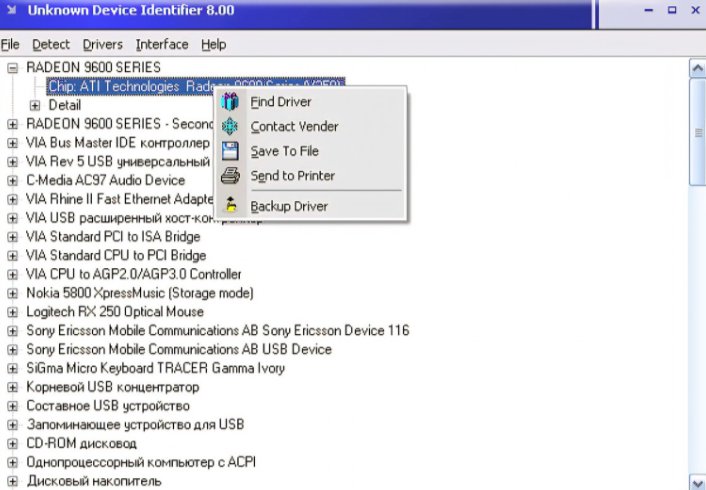Click the Save To File floppy icon
The height and width of the screenshot is (490, 706).
(x=230, y=151)
